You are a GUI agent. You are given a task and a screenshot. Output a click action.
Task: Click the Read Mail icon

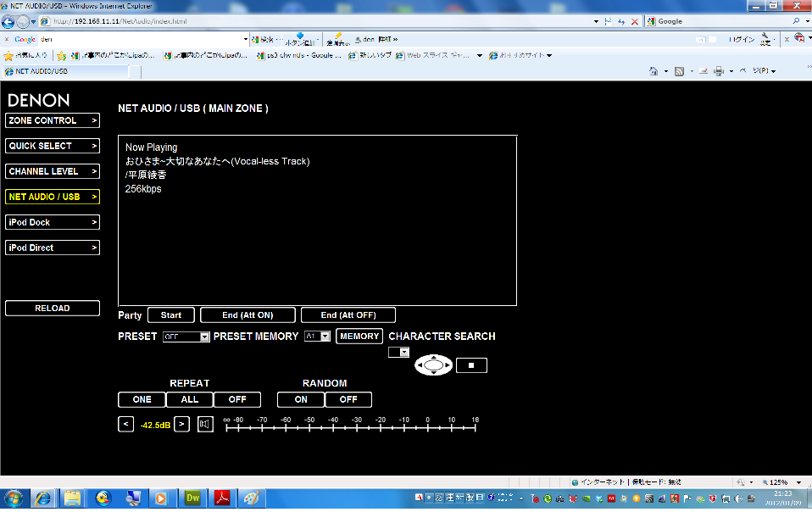tap(704, 71)
